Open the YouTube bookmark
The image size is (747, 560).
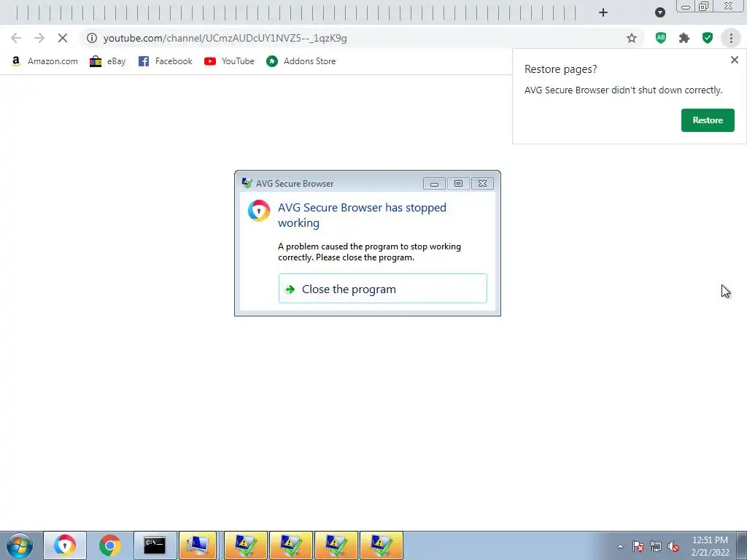point(229,61)
